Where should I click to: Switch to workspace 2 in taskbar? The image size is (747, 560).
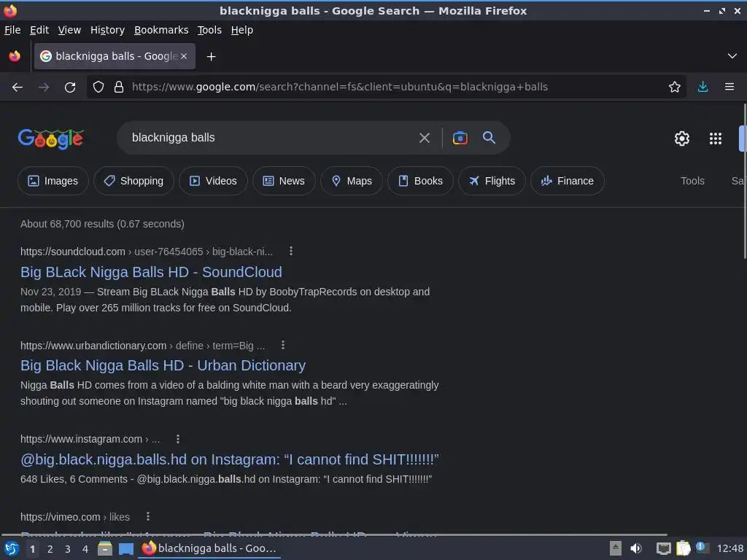point(50,549)
